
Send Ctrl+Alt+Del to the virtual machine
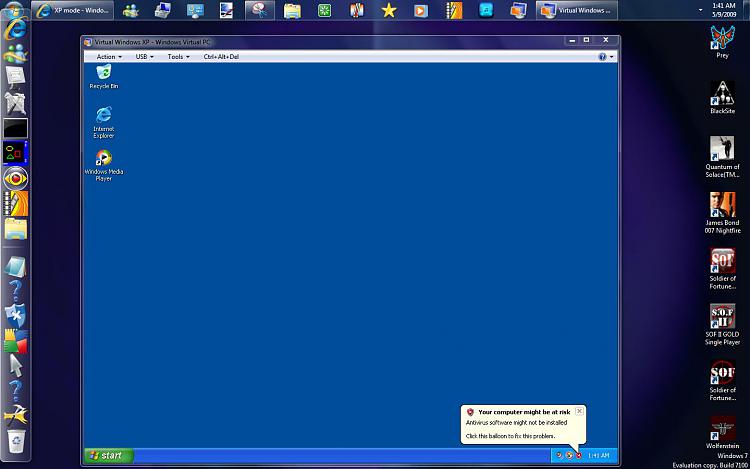tap(221, 56)
